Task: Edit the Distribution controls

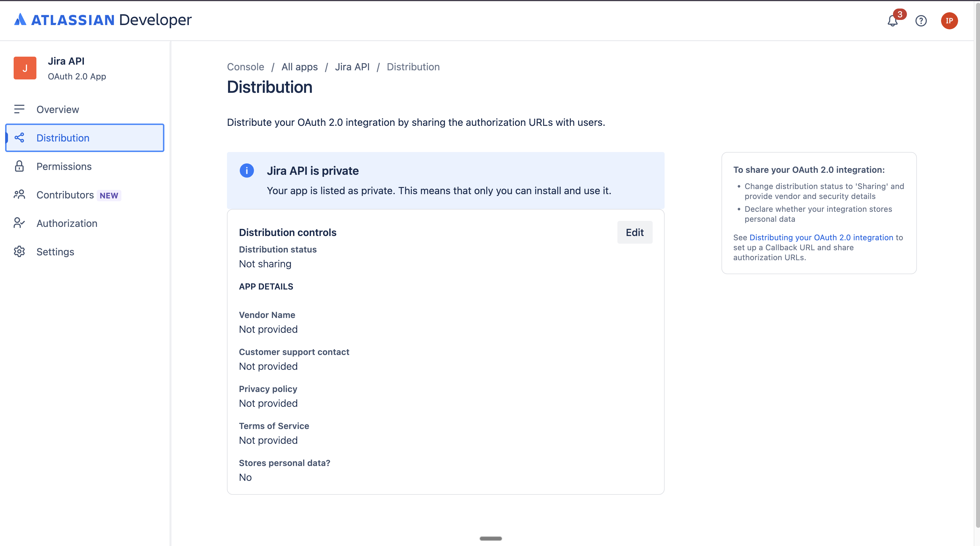Action: pyautogui.click(x=634, y=232)
